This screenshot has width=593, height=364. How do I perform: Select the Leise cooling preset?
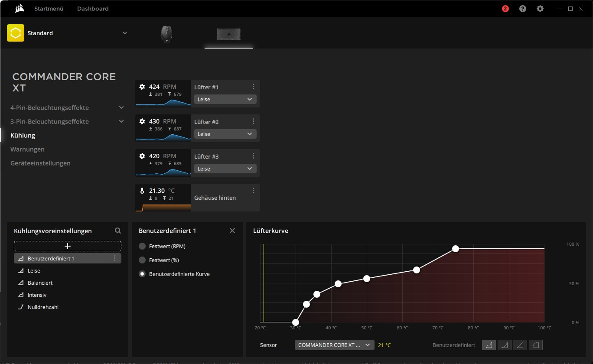pyautogui.click(x=68, y=270)
